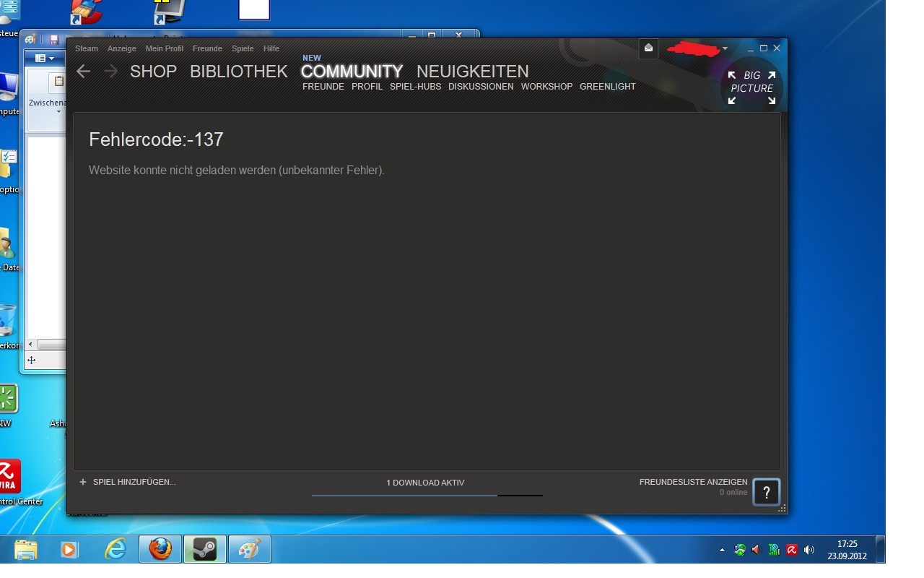Click the question mark help icon
924x578 pixels.
click(766, 493)
